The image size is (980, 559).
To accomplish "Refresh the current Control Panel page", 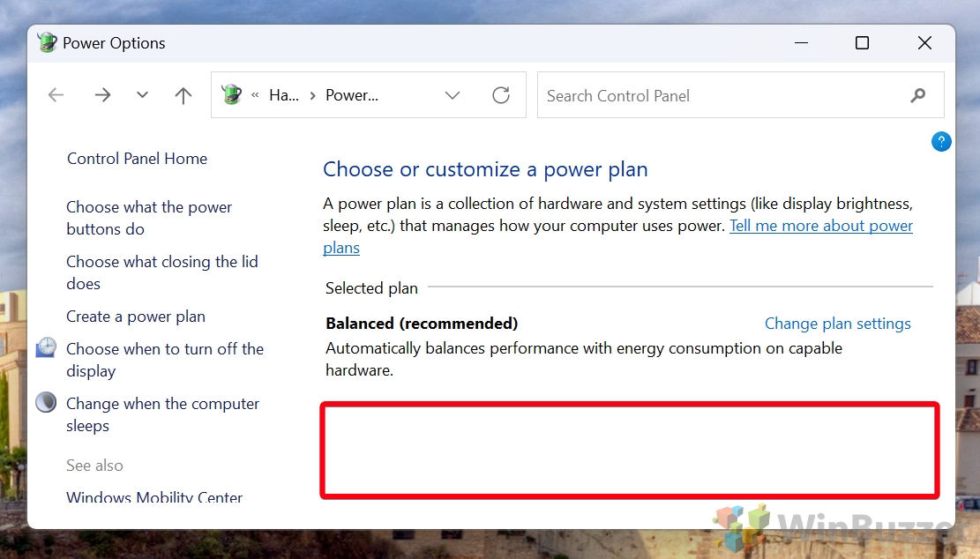I will coord(501,94).
